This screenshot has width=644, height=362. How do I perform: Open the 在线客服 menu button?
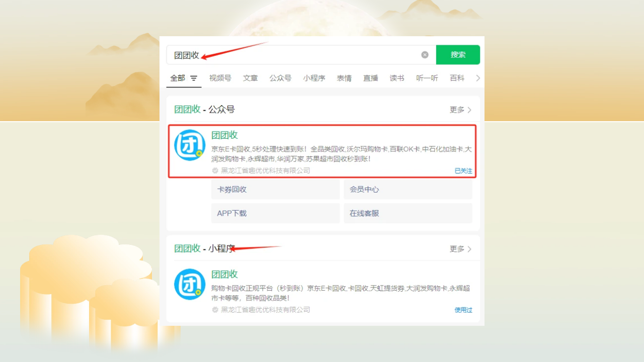(x=408, y=213)
